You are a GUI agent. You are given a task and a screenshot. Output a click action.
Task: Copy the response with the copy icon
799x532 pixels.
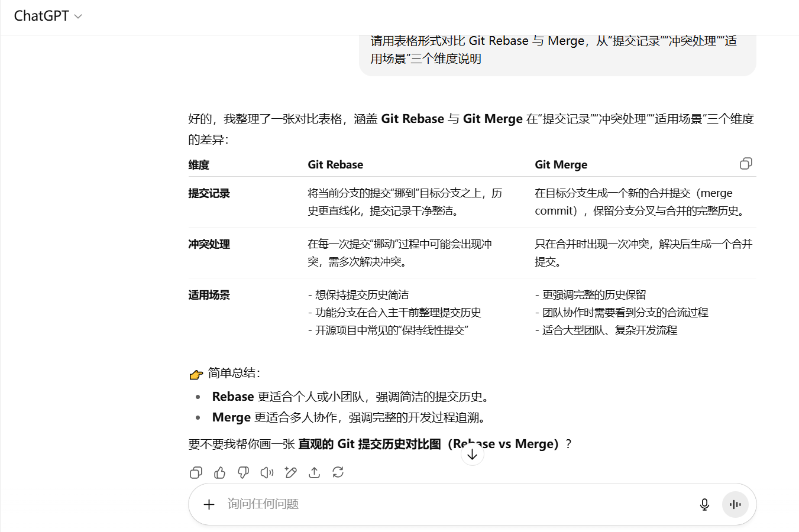pos(196,472)
